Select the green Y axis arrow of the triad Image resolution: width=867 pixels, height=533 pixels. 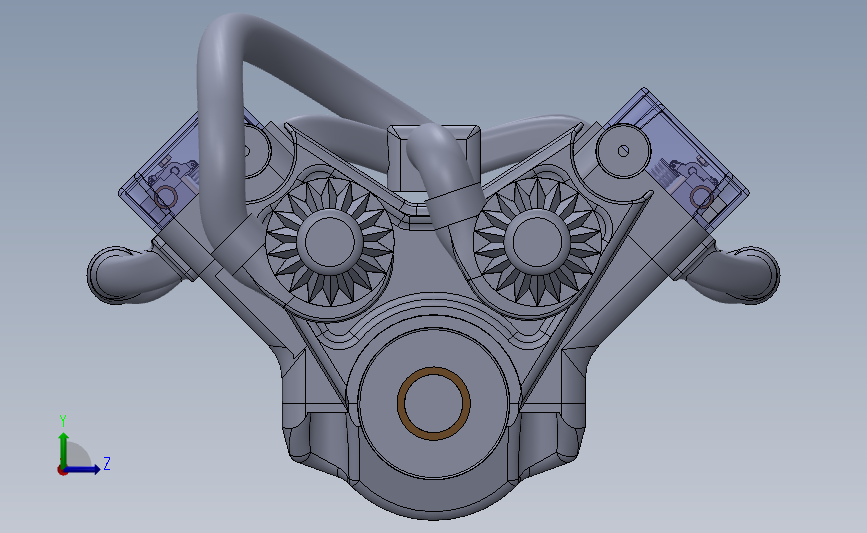64,449
